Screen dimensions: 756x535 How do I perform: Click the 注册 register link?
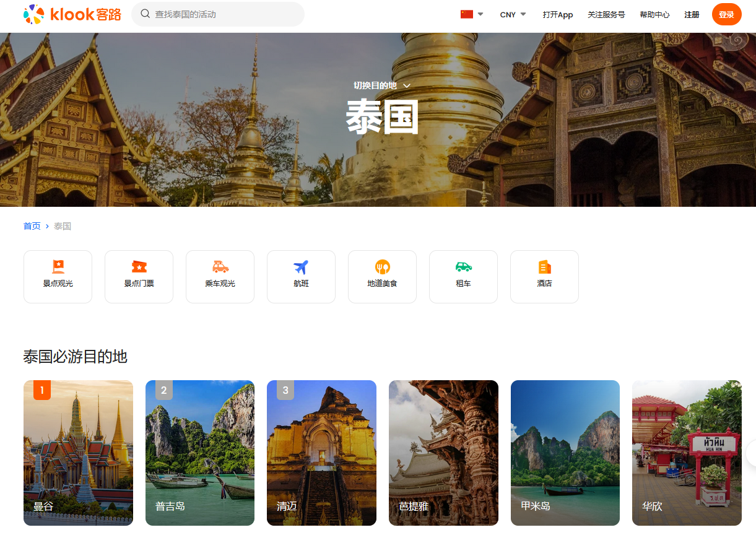[x=692, y=14]
